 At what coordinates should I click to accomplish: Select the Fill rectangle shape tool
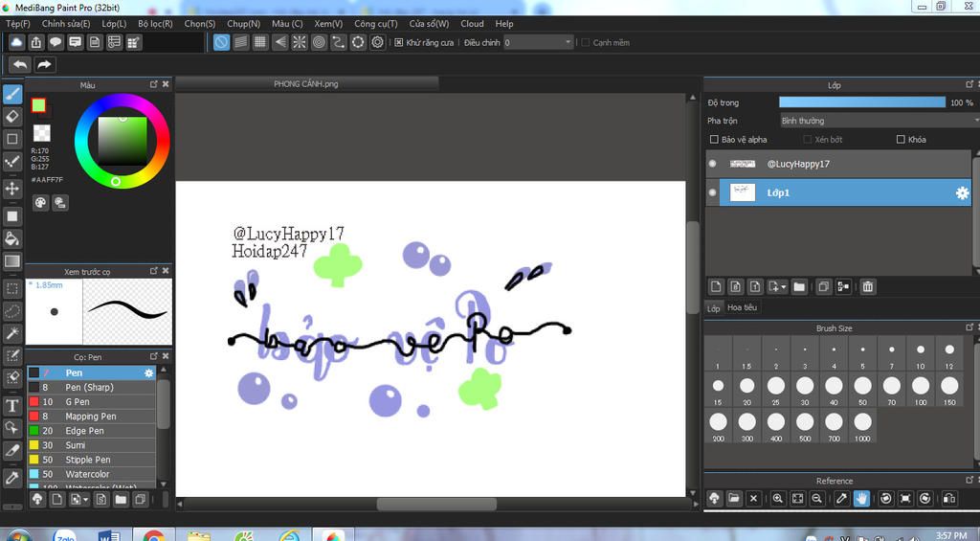pos(12,216)
